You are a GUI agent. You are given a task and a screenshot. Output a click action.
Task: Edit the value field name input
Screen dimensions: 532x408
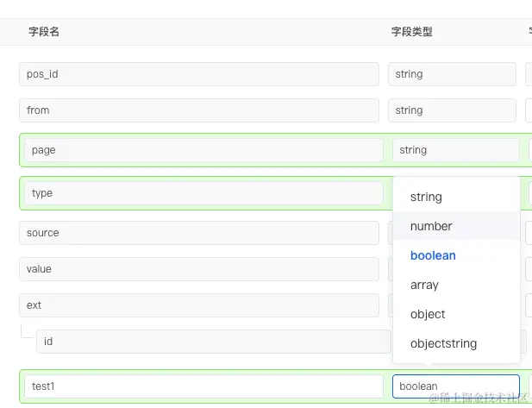199,269
